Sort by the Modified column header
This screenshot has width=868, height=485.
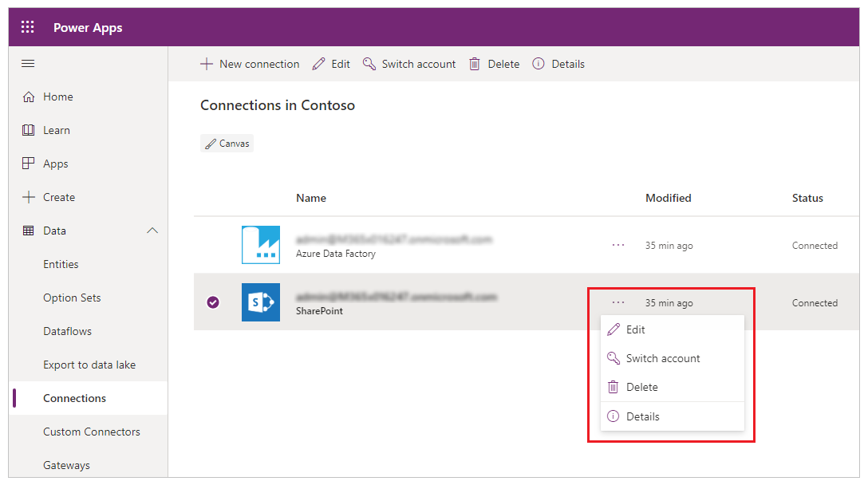click(x=668, y=198)
